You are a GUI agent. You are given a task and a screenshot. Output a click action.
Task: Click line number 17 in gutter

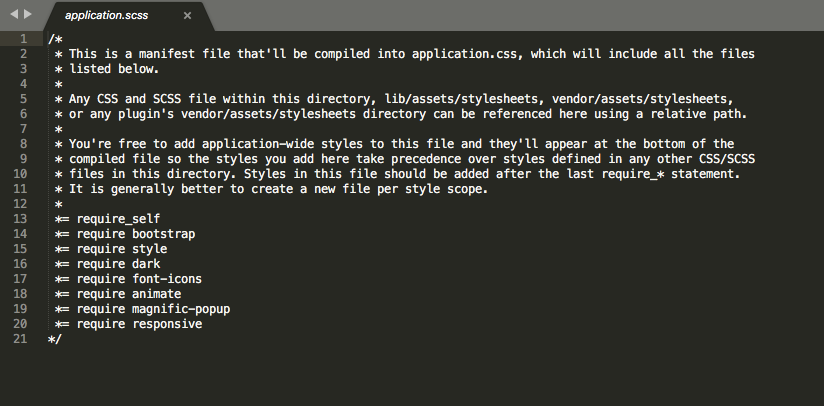22,279
